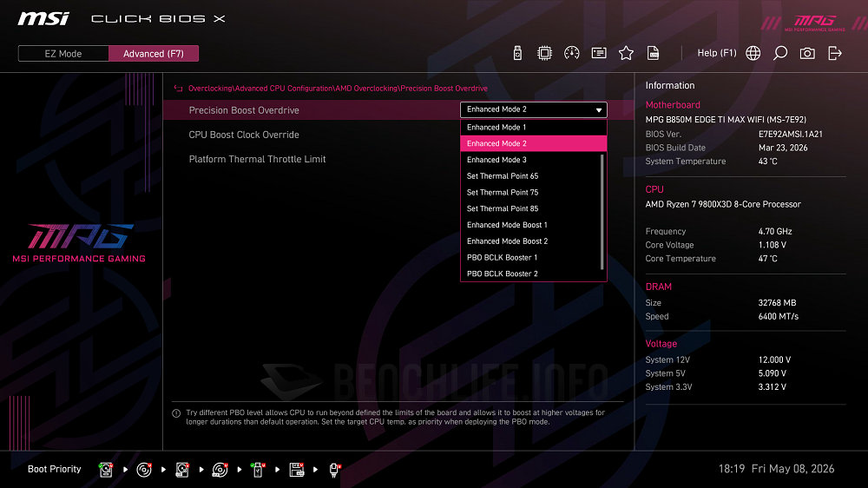This screenshot has width=868, height=488.
Task: Choose highlighted Enhanced Mode 2 option in list
Action: (x=534, y=143)
